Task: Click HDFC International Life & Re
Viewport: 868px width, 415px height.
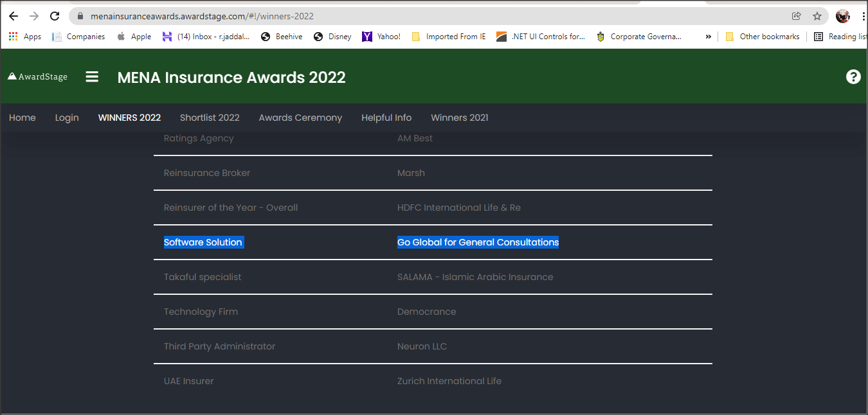Action: (459, 207)
